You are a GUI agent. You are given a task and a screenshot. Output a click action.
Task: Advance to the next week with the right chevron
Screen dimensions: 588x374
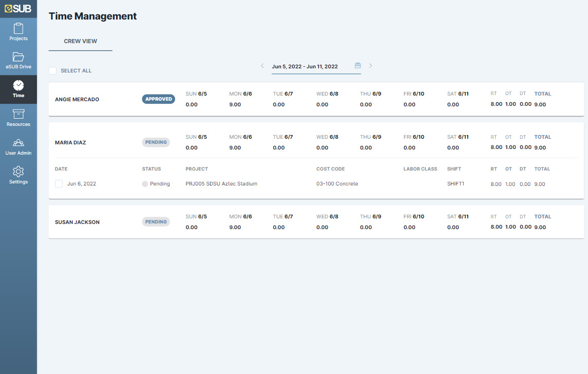[371, 66]
